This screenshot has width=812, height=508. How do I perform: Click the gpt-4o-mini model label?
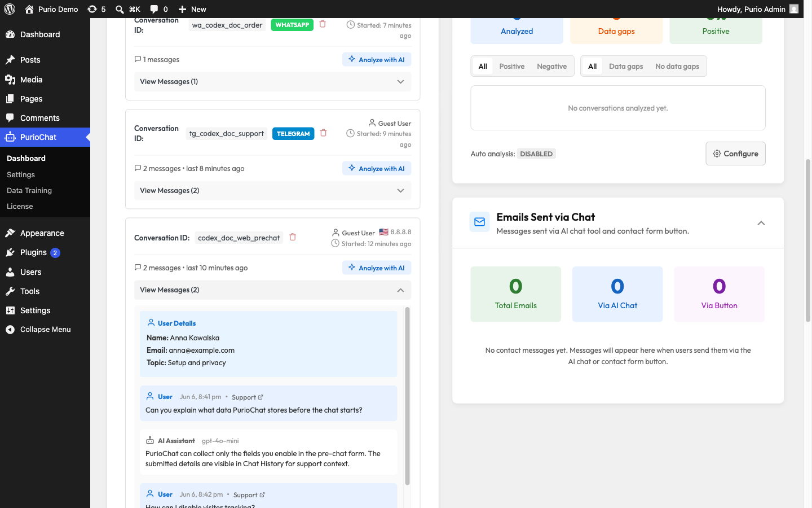click(220, 441)
